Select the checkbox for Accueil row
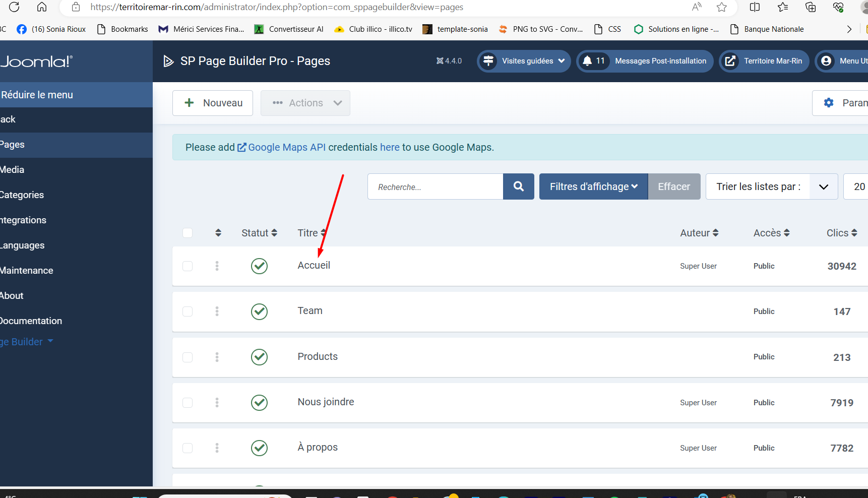The width and height of the screenshot is (868, 498). click(x=188, y=266)
